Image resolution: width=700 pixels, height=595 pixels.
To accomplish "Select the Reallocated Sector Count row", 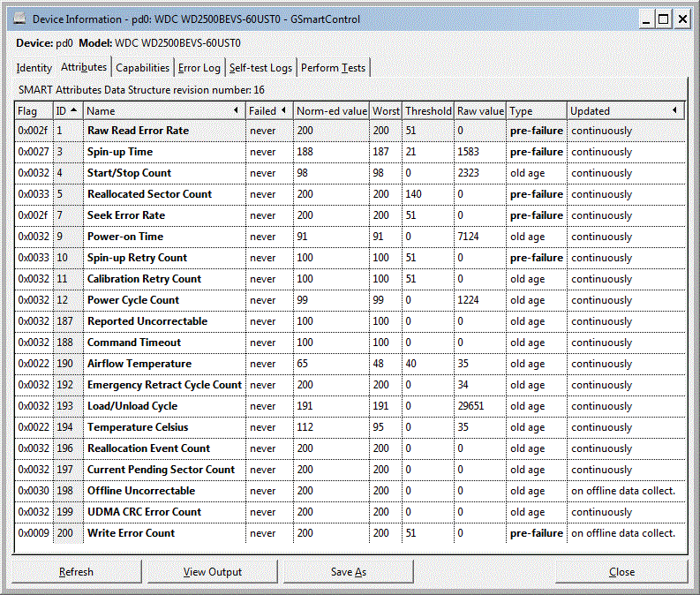I will pyautogui.click(x=350, y=194).
